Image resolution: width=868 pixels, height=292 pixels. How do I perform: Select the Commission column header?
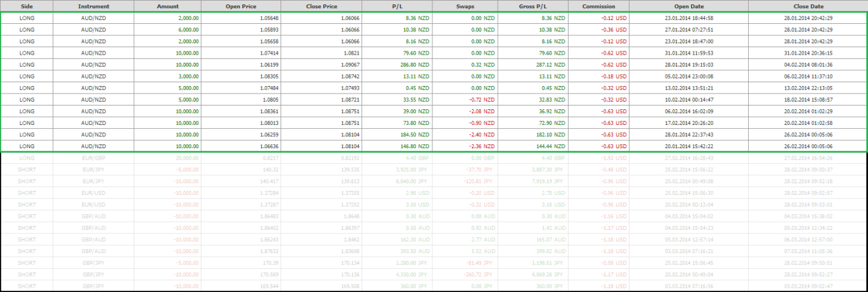598,6
